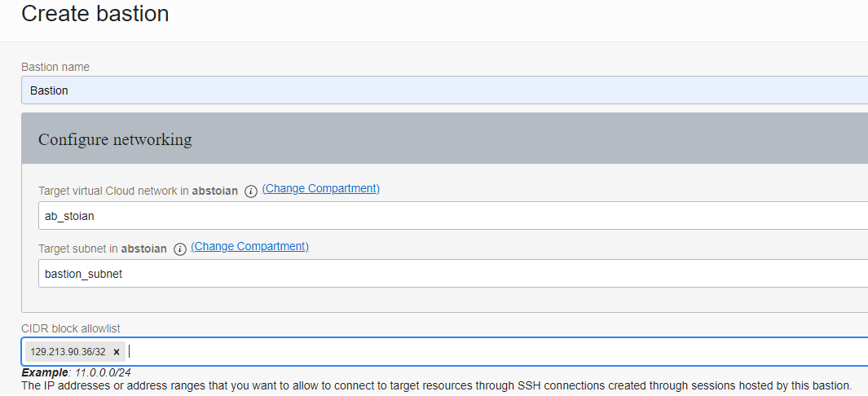Open the Change Compartment link for virtual Cloud network
Image resolution: width=868 pixels, height=396 pixels.
pyautogui.click(x=320, y=188)
